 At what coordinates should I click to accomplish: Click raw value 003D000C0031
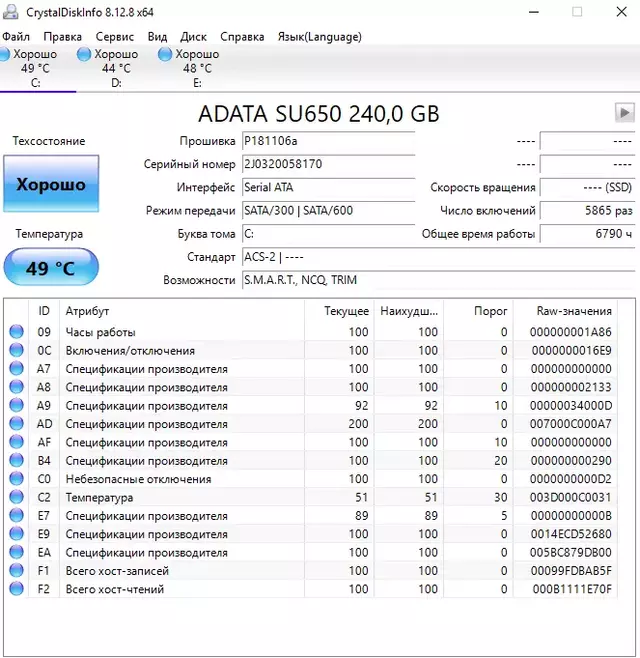[571, 497]
